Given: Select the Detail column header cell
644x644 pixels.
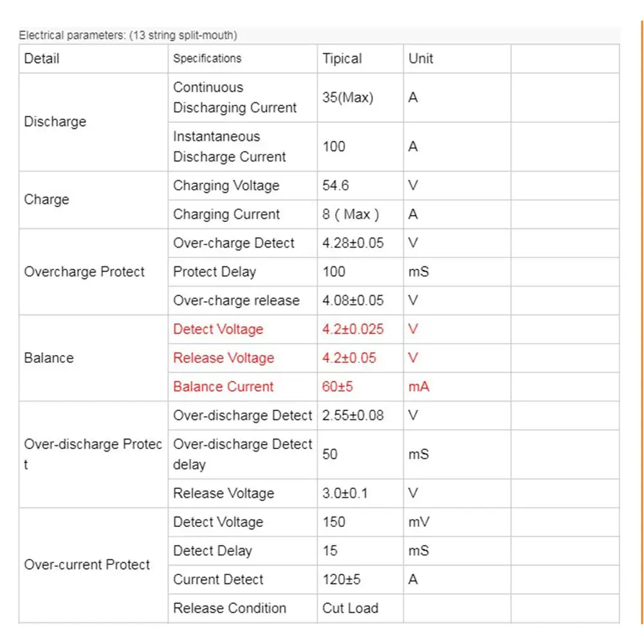Looking at the screenshot, I should point(94,59).
